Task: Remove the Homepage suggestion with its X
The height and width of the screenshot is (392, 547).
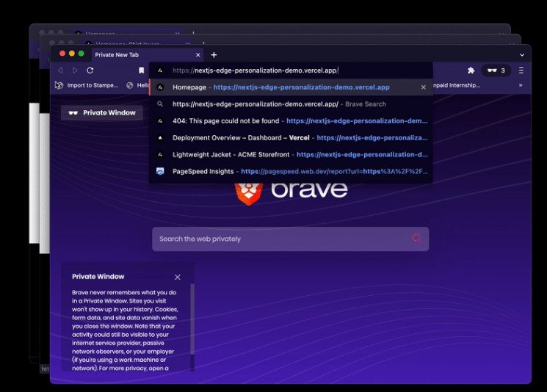Action: tap(423, 87)
